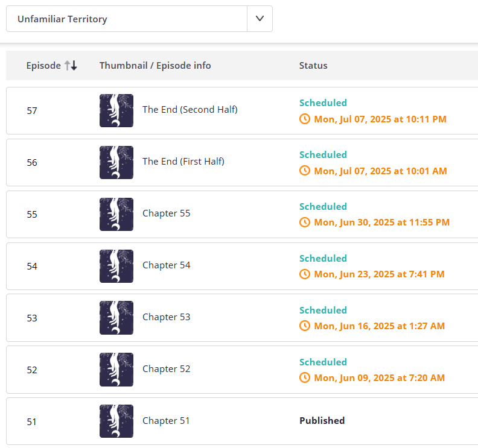Select the Chapter 52 episode title
This screenshot has height=448, width=478.
pyautogui.click(x=167, y=369)
